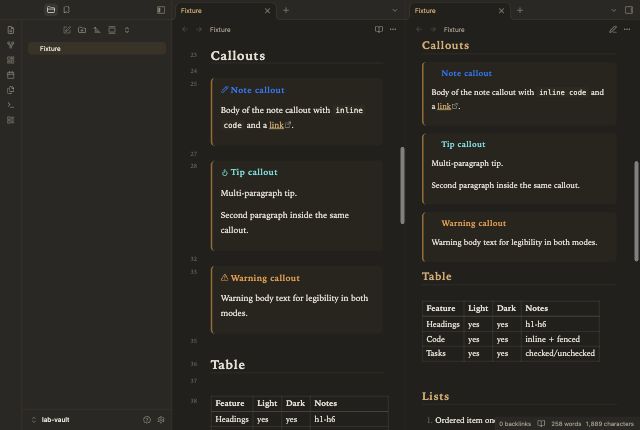Open tab list dropdown in right pane

coord(613,11)
